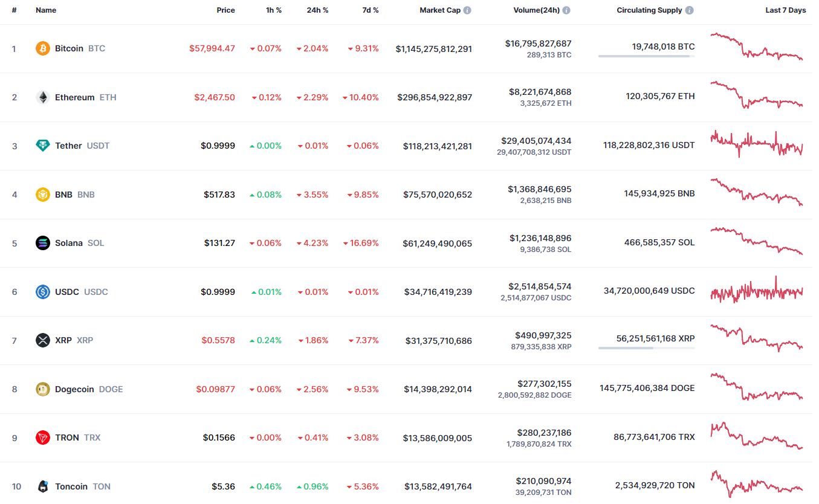Viewport: 819px width, 504px height.
Task: Click the Tether logo icon
Action: pyautogui.click(x=43, y=146)
